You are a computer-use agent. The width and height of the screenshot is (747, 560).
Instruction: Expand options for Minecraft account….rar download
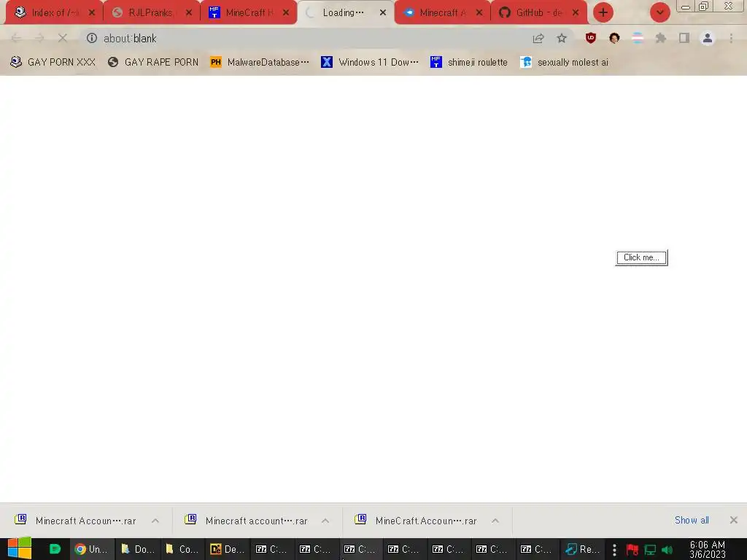click(x=325, y=521)
